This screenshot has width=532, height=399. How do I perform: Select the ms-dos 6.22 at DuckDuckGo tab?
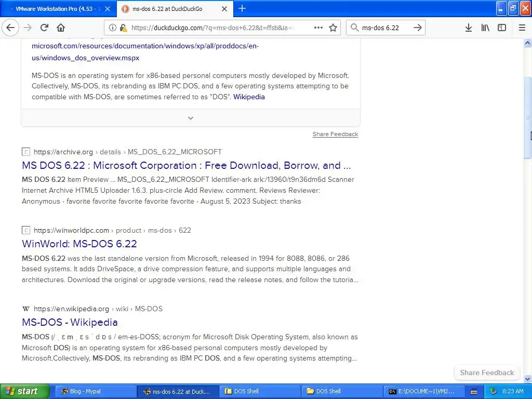pyautogui.click(x=175, y=9)
